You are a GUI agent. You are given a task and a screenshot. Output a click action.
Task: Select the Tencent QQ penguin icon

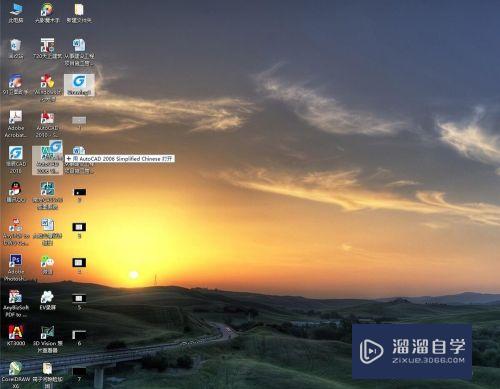(16, 192)
